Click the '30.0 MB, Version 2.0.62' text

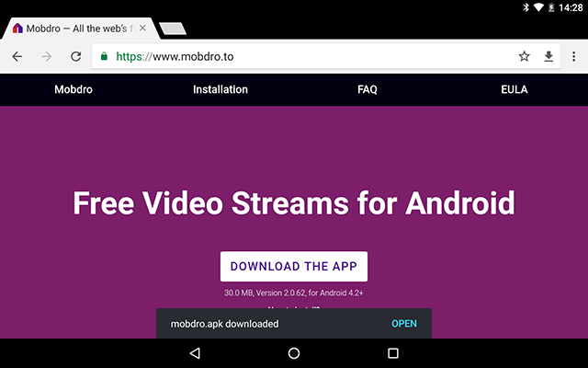(266, 293)
